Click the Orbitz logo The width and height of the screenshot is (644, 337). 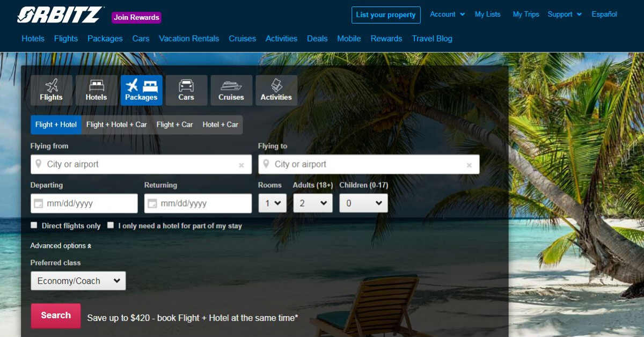pyautogui.click(x=61, y=15)
